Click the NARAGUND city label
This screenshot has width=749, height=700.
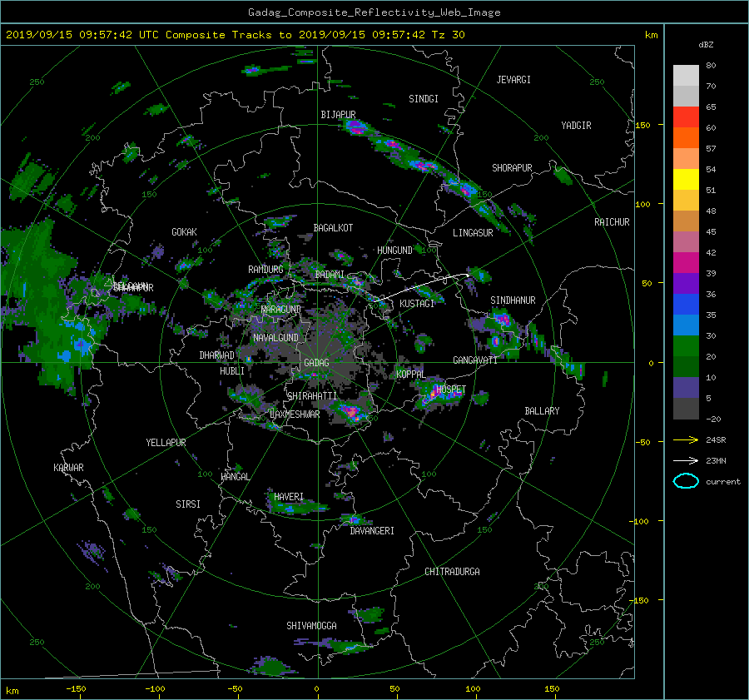281,310
